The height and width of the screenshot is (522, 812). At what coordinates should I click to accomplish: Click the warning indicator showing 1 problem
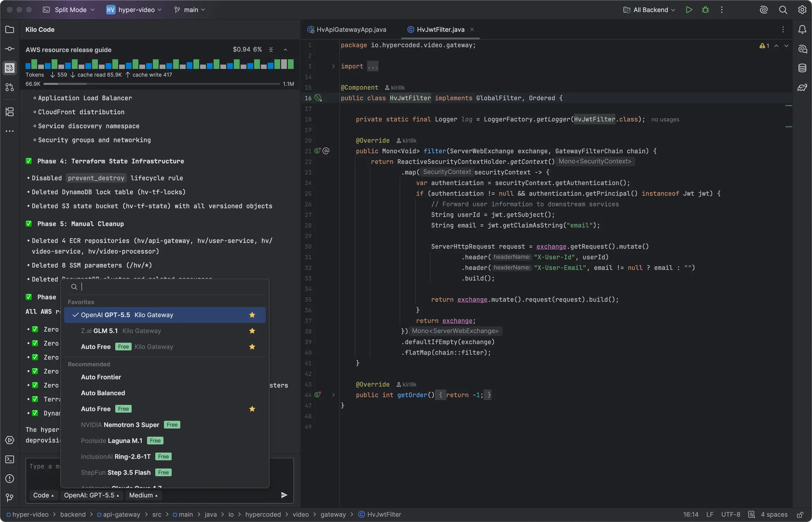point(764,46)
